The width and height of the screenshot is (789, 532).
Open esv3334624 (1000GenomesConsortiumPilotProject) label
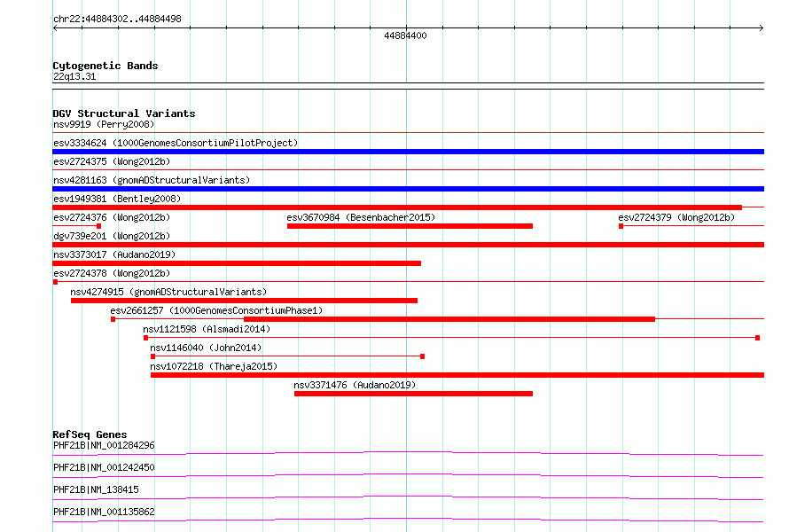[176, 143]
